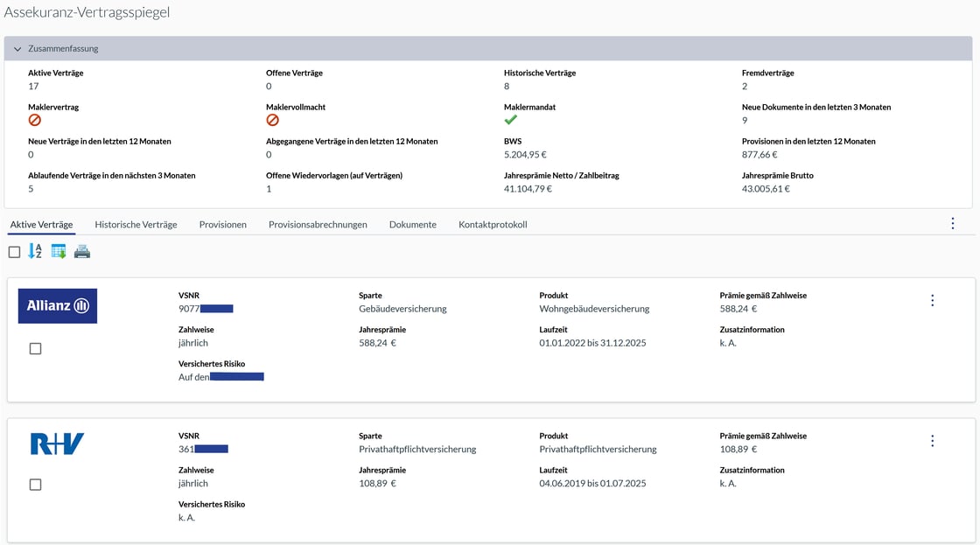Image resolution: width=980 pixels, height=545 pixels.
Task: Collapse the Zusammenfassung section
Action: [17, 49]
